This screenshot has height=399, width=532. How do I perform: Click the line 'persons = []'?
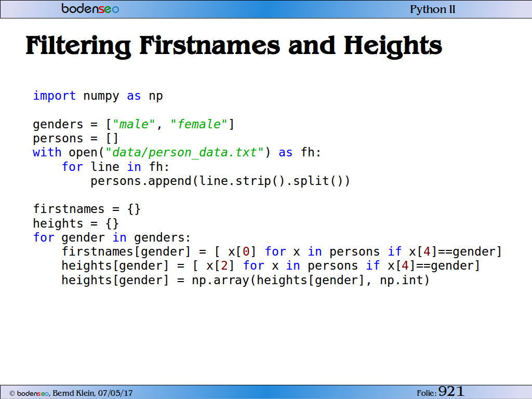(75, 138)
